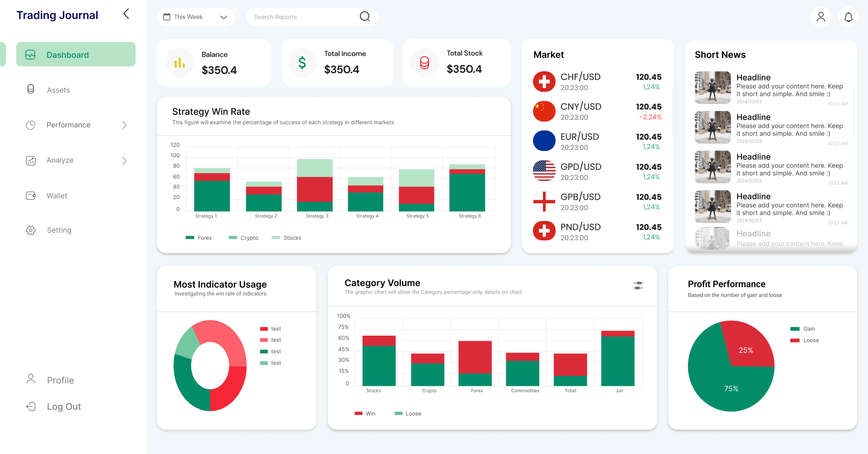Image resolution: width=868 pixels, height=454 pixels.
Task: Click the search magnifier icon
Action: point(364,17)
